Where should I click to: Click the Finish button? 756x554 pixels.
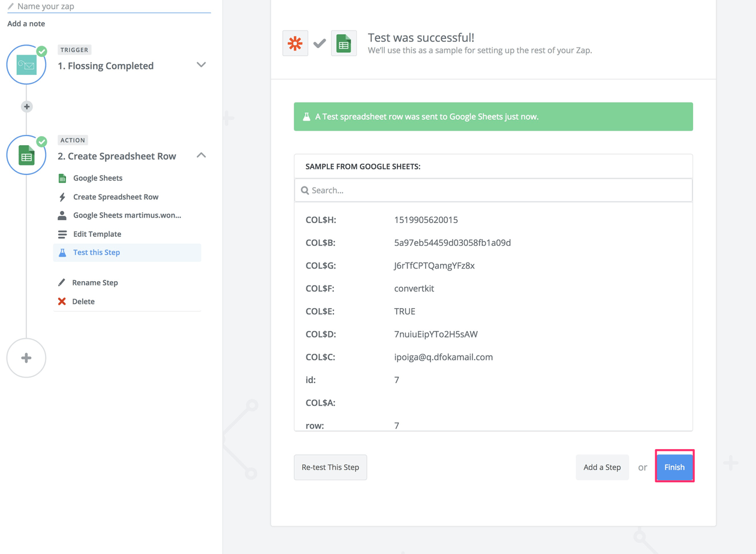(674, 467)
